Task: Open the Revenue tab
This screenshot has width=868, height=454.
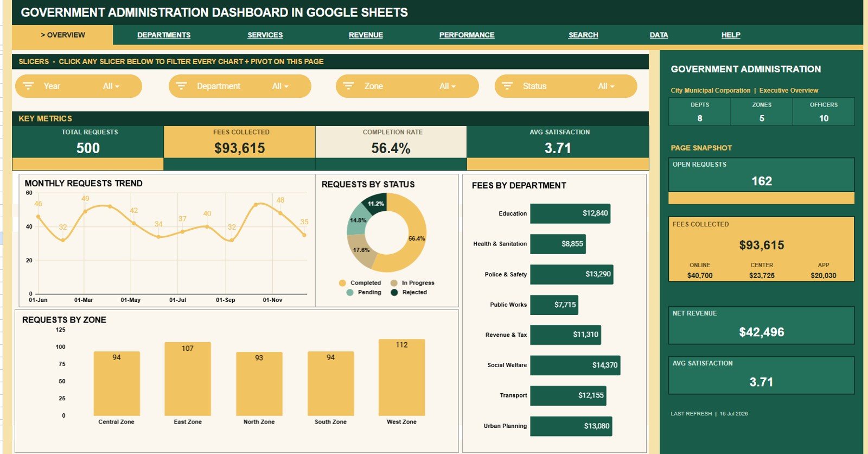Action: [366, 35]
